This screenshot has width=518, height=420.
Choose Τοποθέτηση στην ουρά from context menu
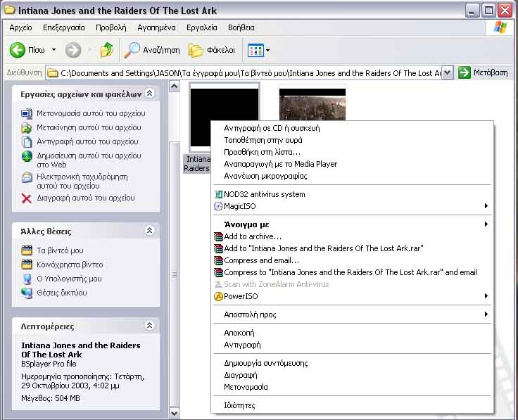352,140
